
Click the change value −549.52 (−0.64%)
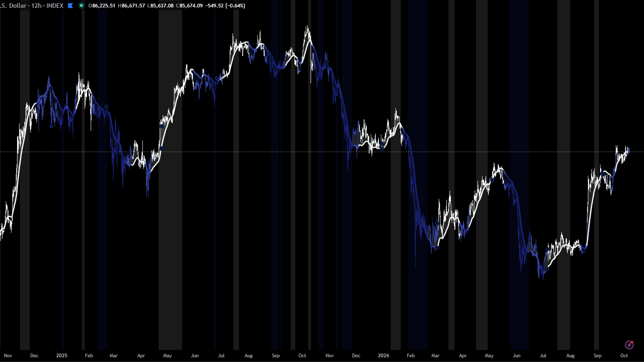tap(225, 6)
